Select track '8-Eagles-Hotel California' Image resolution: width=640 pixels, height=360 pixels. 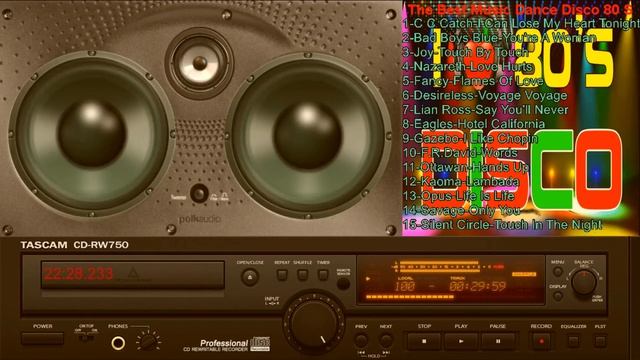pyautogui.click(x=474, y=124)
